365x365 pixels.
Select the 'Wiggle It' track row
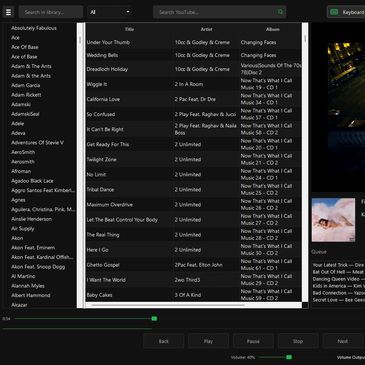[x=194, y=84]
